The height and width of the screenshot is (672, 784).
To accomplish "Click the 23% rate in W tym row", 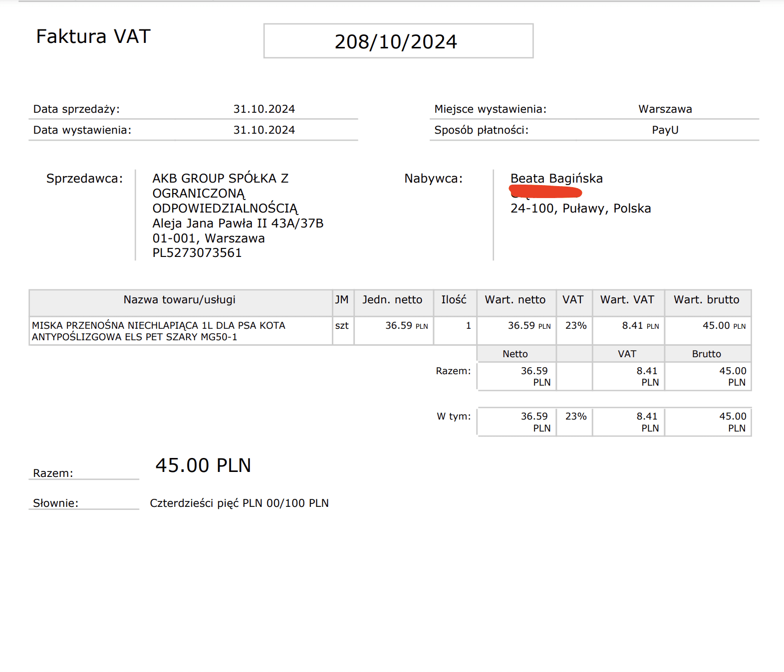I will (x=576, y=417).
